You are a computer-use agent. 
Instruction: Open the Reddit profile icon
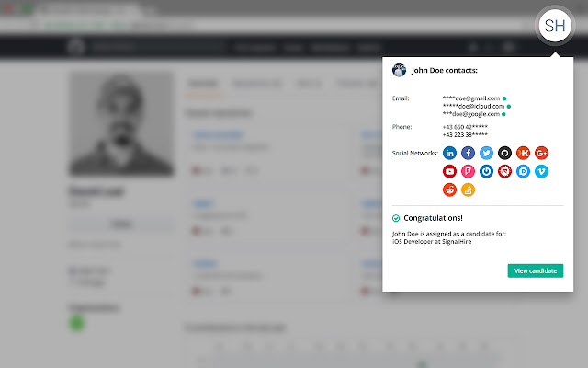(449, 190)
